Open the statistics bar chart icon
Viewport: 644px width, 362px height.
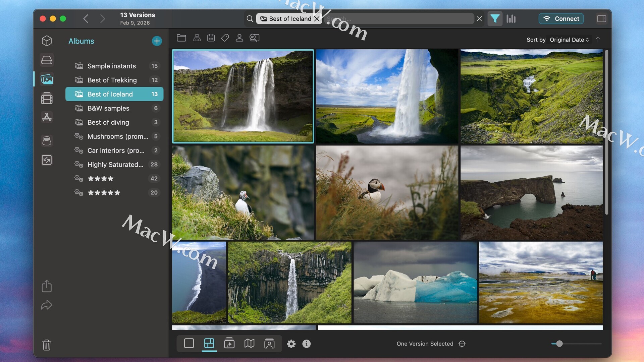coord(511,19)
